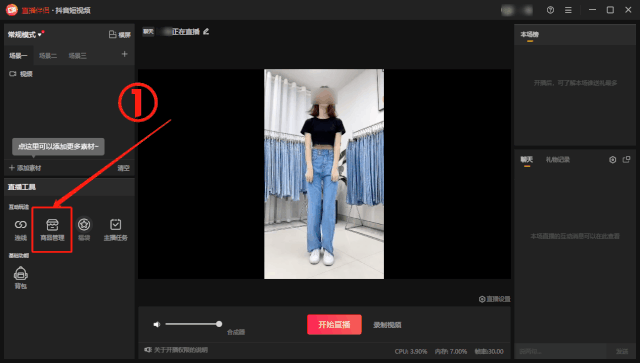Edit the live stream title with the pencil icon
The height and width of the screenshot is (363, 640).
pyautogui.click(x=206, y=31)
